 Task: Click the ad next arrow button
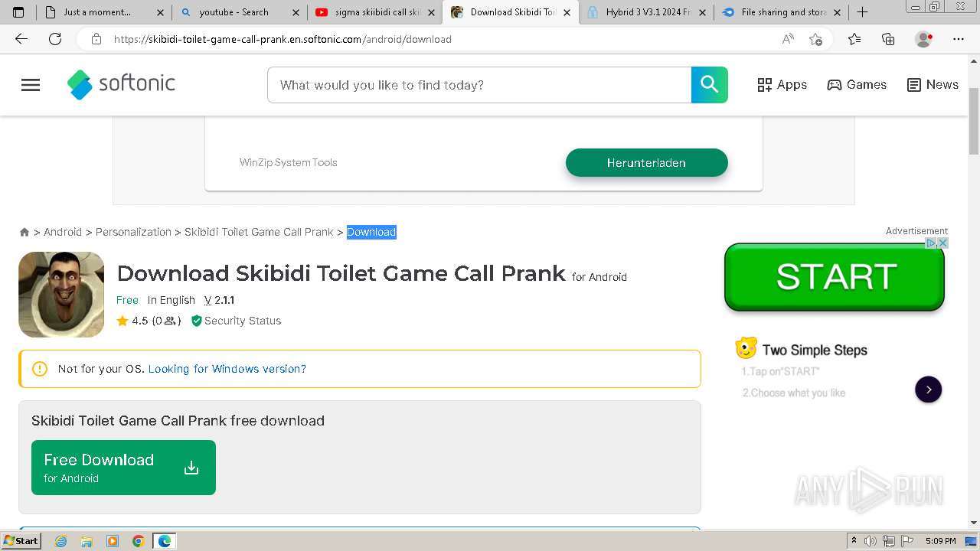(x=929, y=390)
